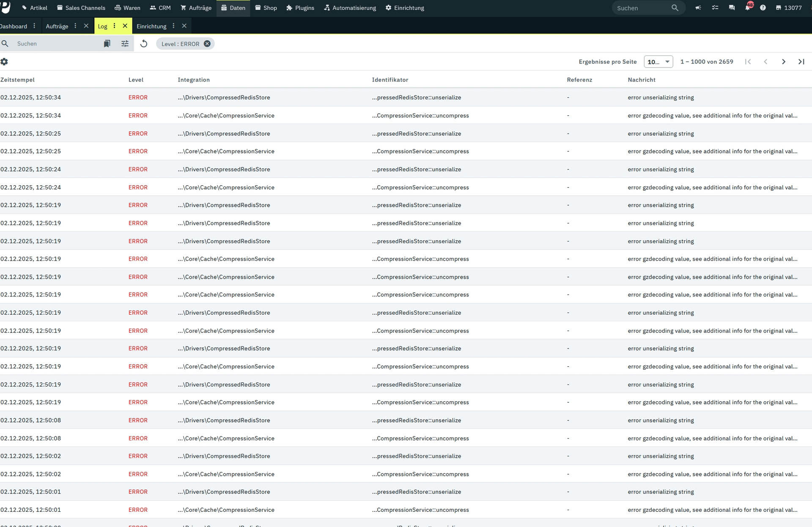Open the Aufträge tab options menu
This screenshot has height=527, width=812.
[75, 26]
